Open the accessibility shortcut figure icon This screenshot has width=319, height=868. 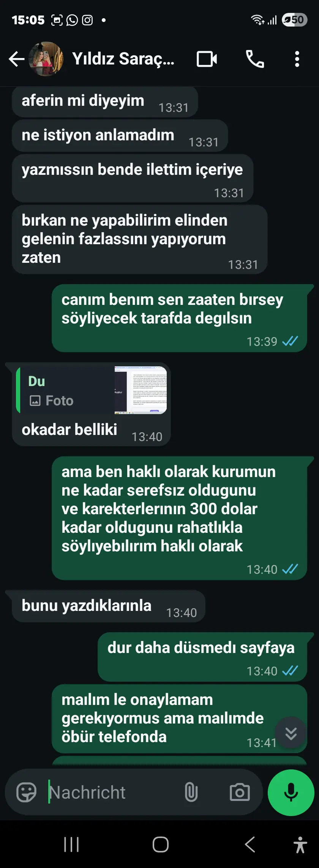point(300,844)
